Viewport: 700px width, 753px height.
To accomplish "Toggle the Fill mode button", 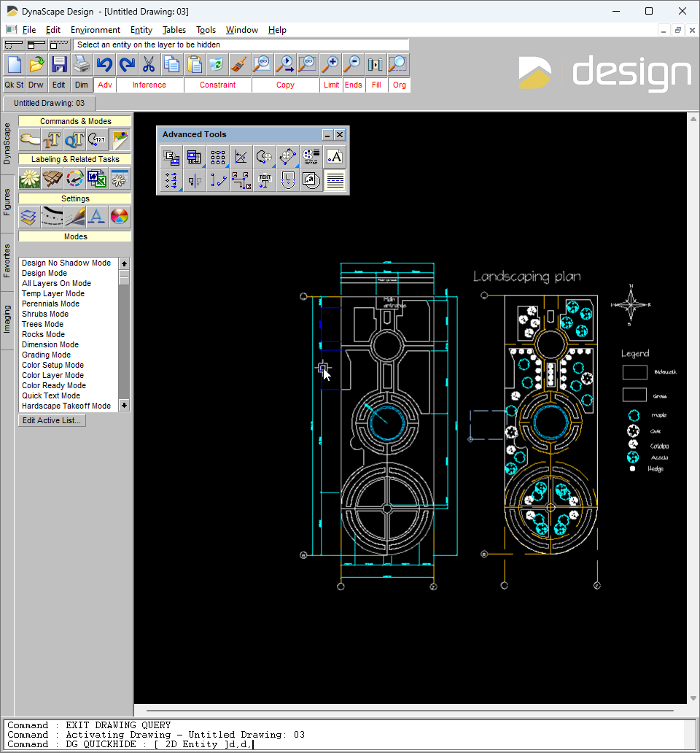I will (376, 85).
